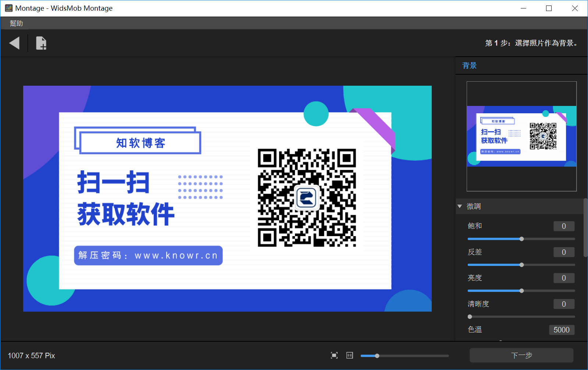Click the 色溫 value field showing 5000
The width and height of the screenshot is (588, 370).
[x=562, y=330]
